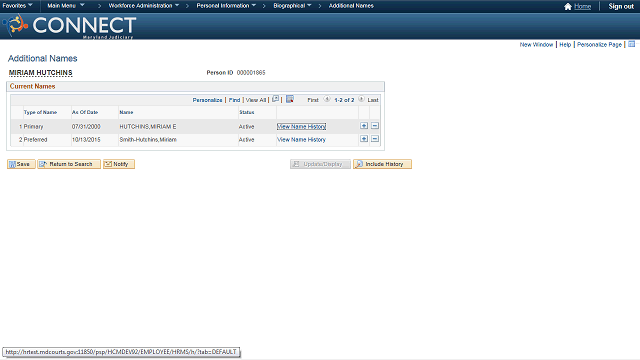The width and height of the screenshot is (640, 360).
Task: Select the 10/13/2015 date cell
Action: point(86,140)
